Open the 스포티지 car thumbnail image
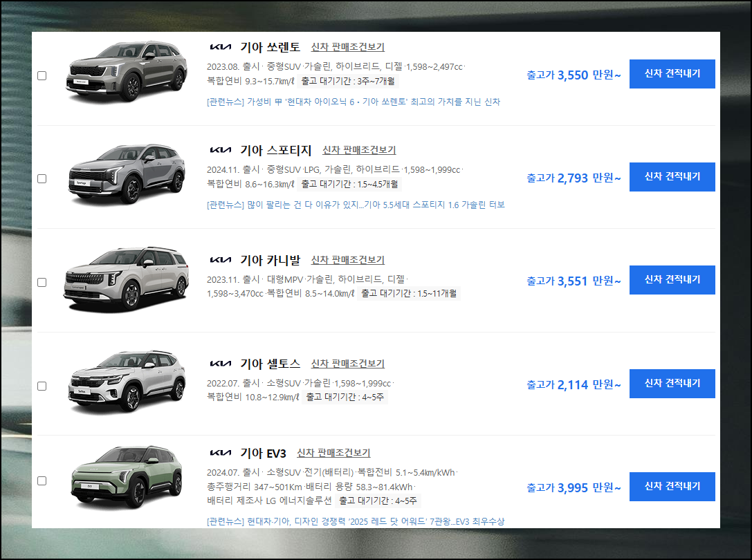752x560 pixels. pos(126,174)
